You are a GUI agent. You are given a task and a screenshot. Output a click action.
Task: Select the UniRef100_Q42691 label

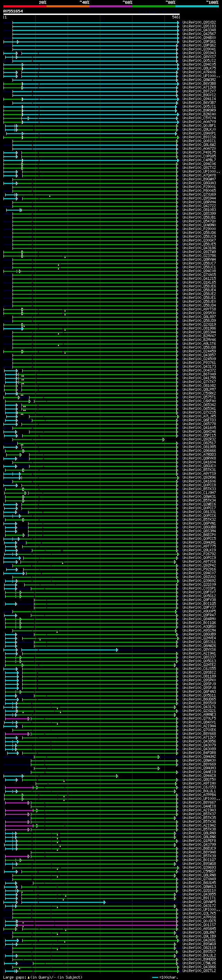(199, 940)
